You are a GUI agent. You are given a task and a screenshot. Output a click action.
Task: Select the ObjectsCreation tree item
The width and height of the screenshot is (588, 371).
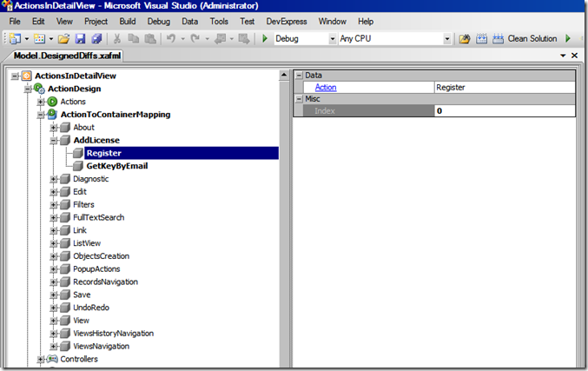pyautogui.click(x=102, y=256)
